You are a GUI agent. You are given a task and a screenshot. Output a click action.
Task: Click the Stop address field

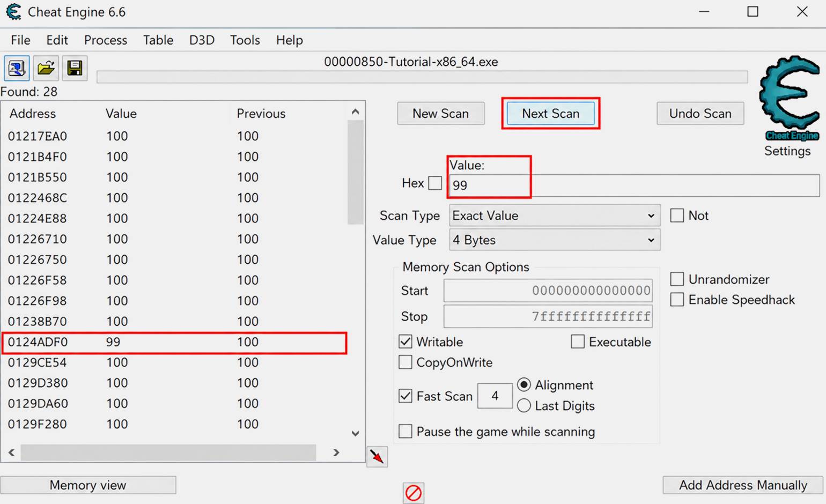548,316
